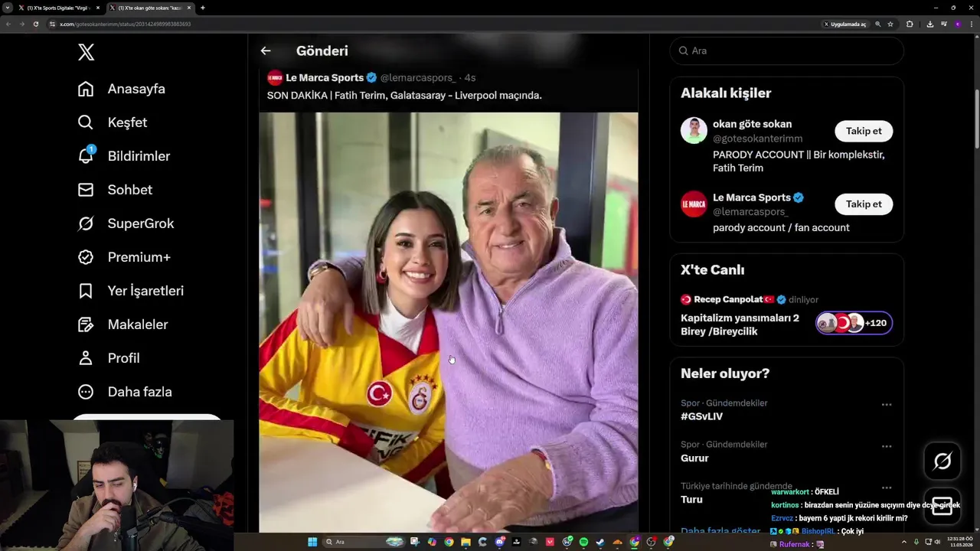
Task: Open the media control icon in toolbar
Action: click(x=944, y=24)
